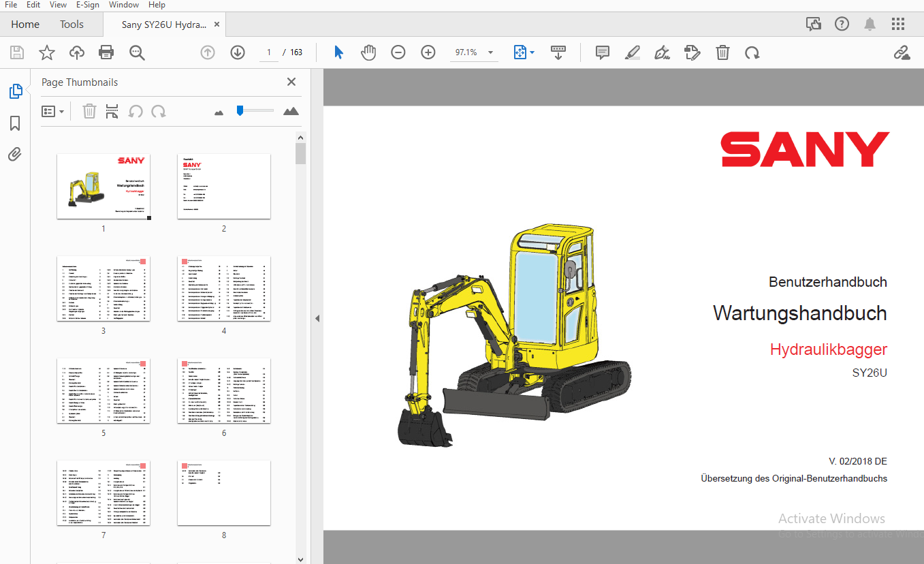Open the Bookmarks sidebar panel

pyautogui.click(x=15, y=123)
